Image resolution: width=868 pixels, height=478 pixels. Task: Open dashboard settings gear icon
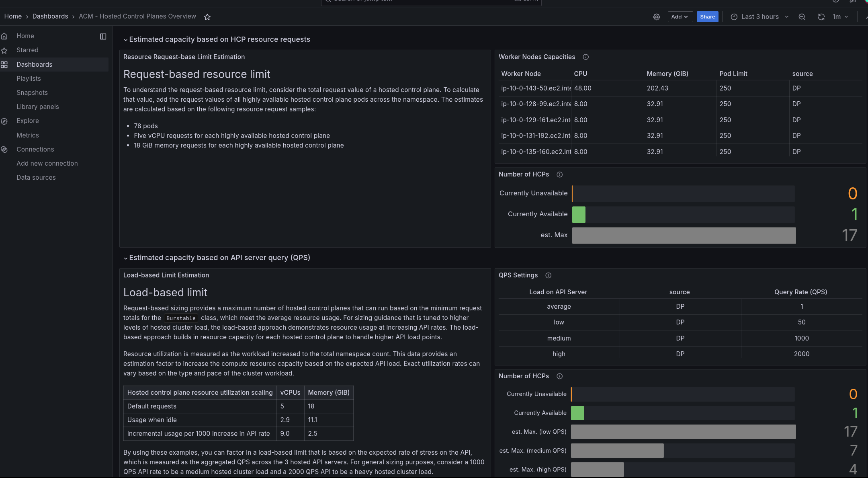(x=656, y=17)
